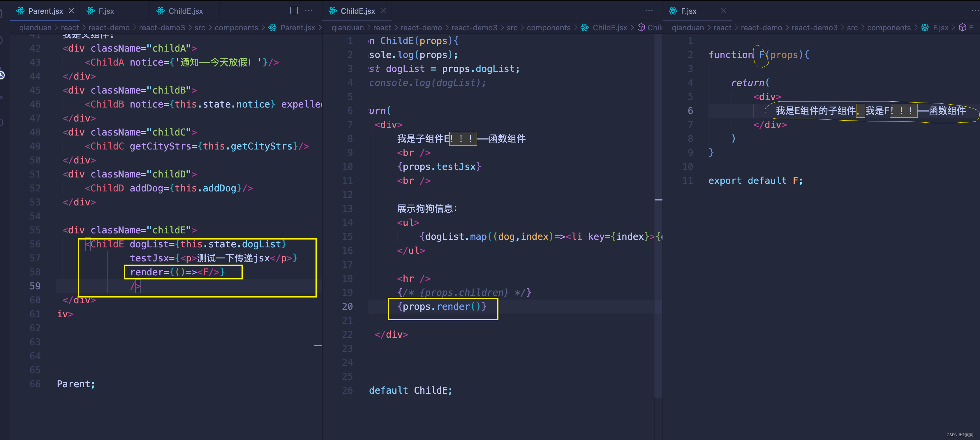Click F.jsx breadcrumb in right editor

click(x=940, y=28)
